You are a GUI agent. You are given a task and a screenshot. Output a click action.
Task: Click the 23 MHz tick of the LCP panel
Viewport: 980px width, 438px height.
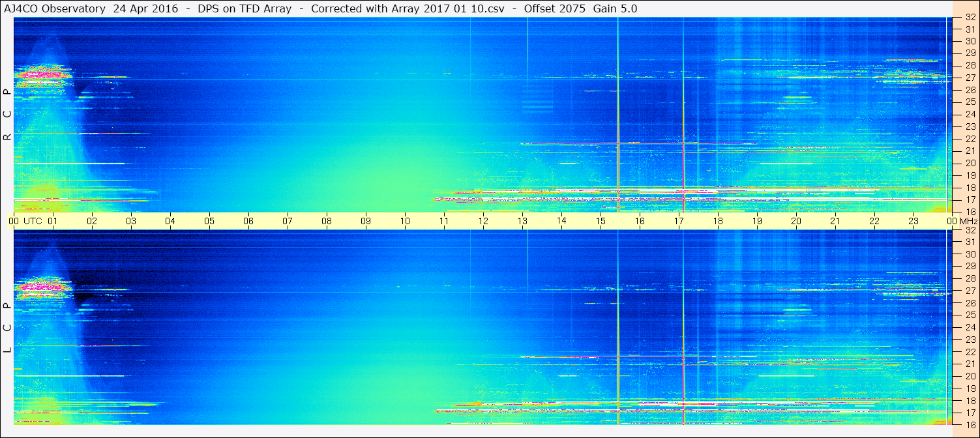(x=970, y=340)
